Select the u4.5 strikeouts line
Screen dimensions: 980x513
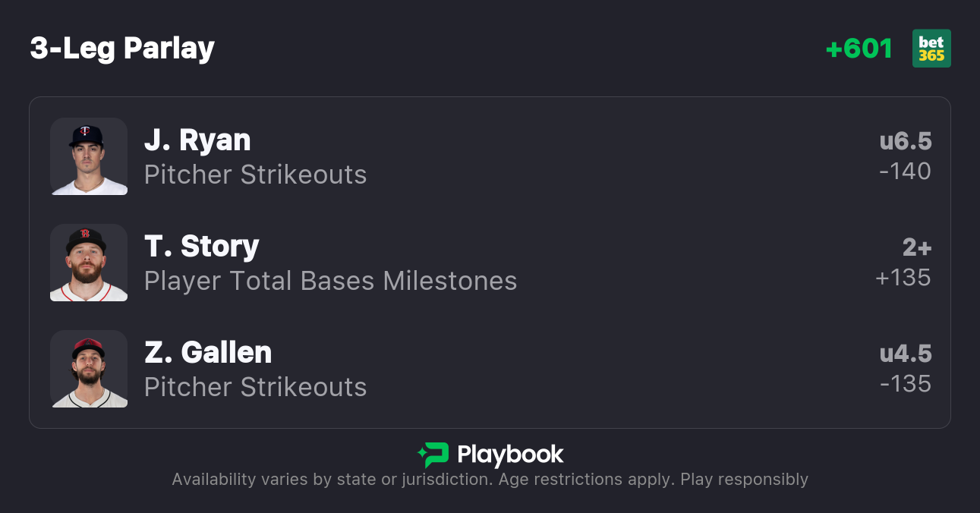(905, 354)
